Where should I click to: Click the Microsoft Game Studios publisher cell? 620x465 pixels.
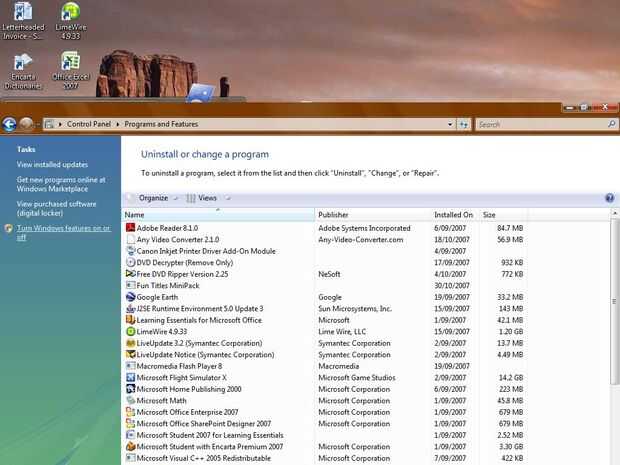(x=357, y=377)
